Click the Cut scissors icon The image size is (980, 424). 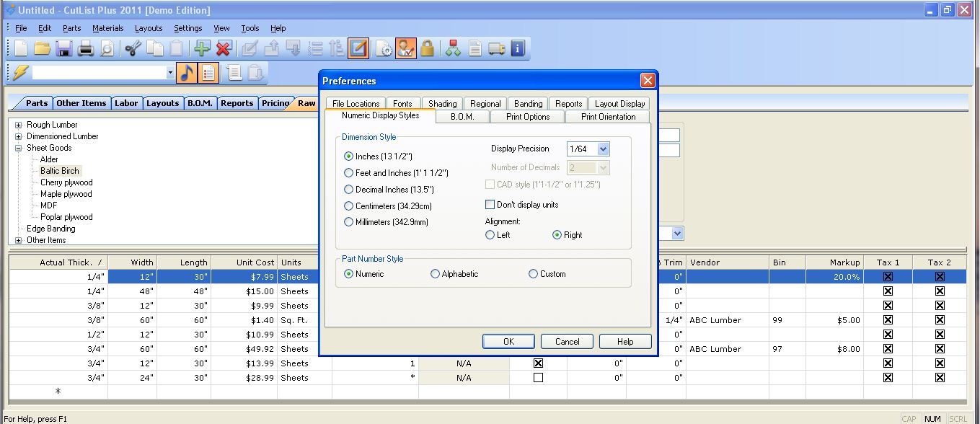click(x=133, y=48)
